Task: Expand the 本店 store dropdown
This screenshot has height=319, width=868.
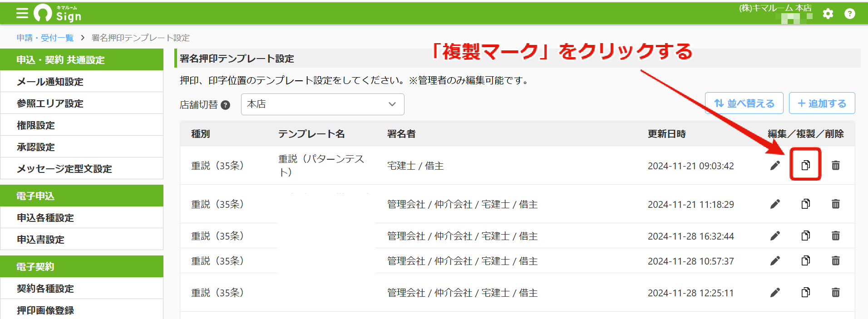Action: click(x=322, y=104)
